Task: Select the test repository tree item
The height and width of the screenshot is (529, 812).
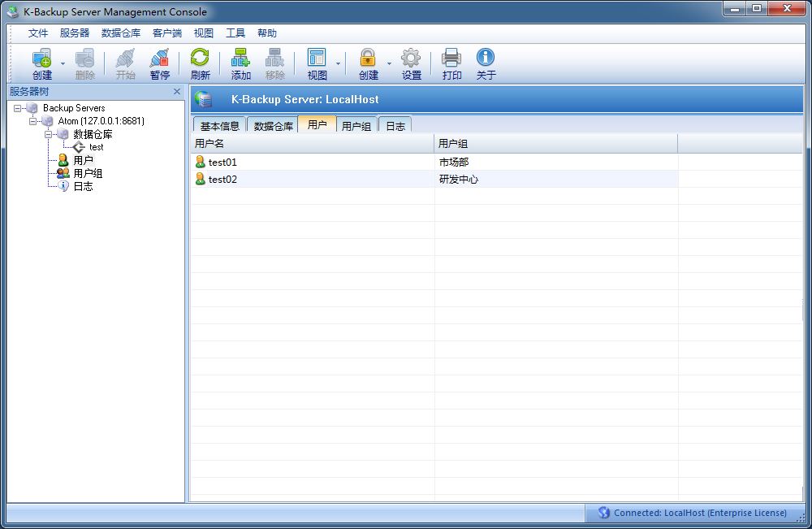Action: coord(97,147)
